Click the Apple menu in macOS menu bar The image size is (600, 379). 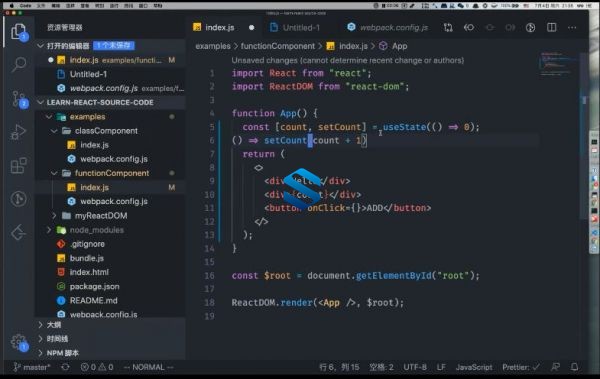pyautogui.click(x=11, y=6)
